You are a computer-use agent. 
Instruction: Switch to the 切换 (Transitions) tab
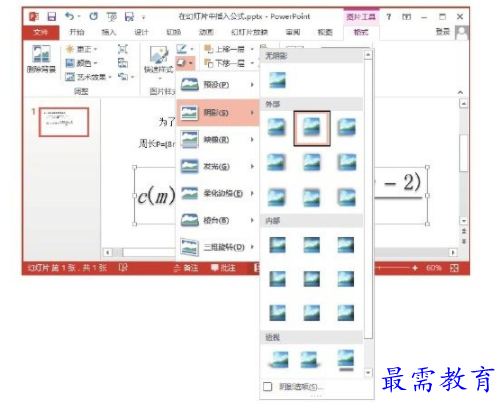173,32
